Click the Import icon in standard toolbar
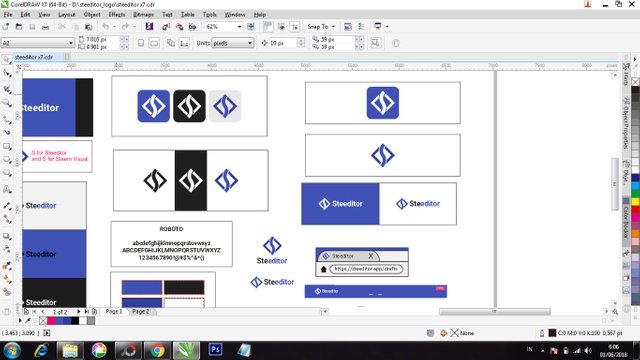This screenshot has width=640, height=360. pos(166,27)
